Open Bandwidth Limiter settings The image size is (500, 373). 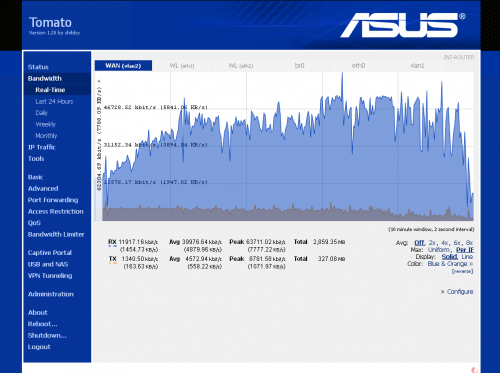(56, 234)
